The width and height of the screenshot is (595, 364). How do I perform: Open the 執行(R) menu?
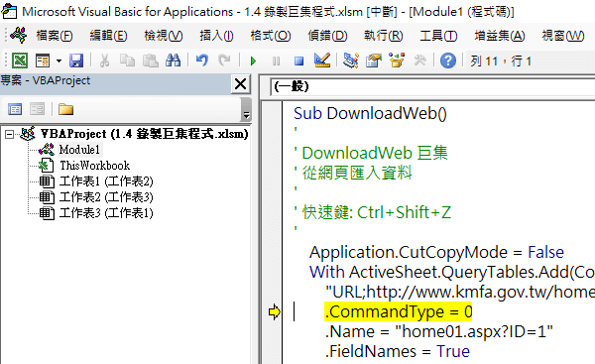(x=383, y=36)
